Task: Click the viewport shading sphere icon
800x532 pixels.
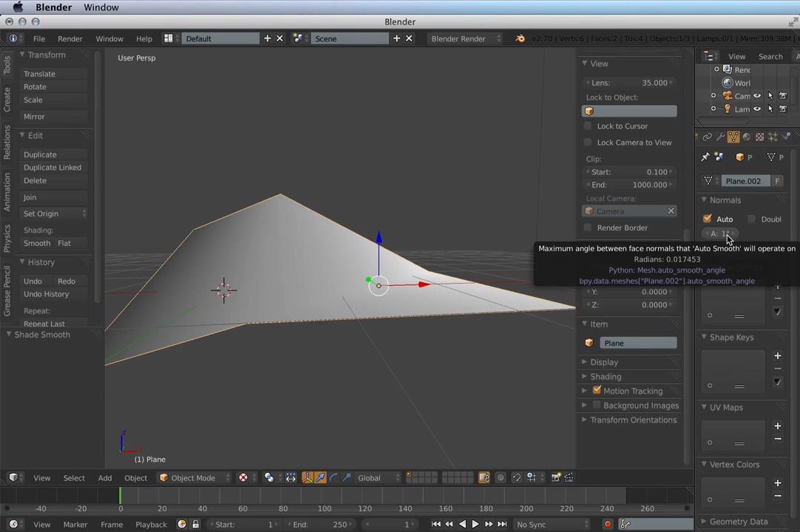Action: pyautogui.click(x=243, y=477)
